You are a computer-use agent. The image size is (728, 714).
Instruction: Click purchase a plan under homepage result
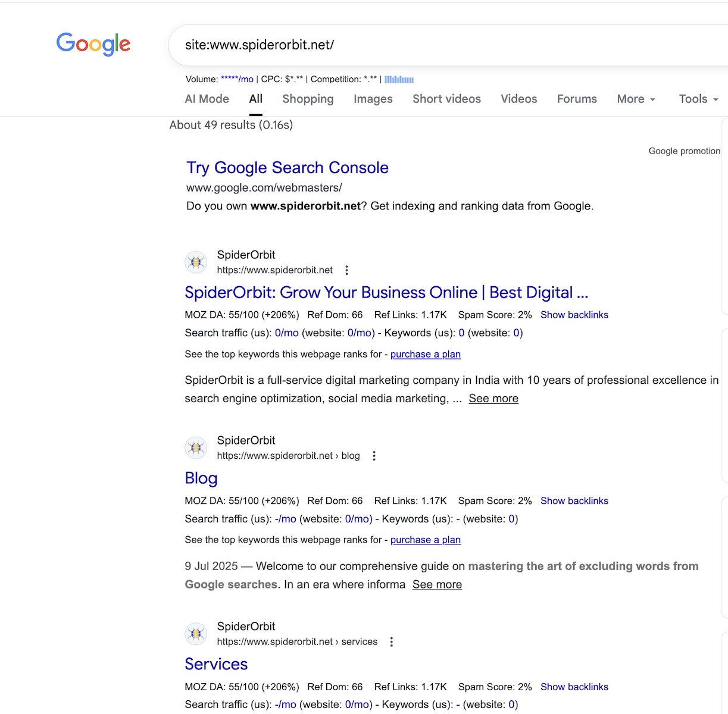pyautogui.click(x=425, y=354)
